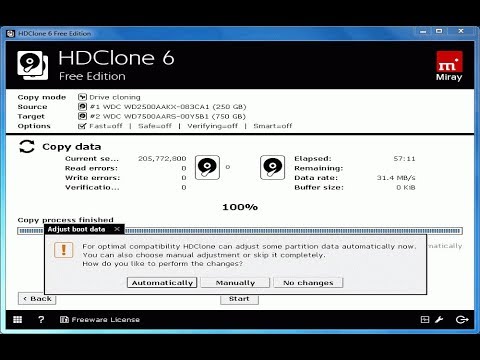This screenshot has width=480, height=360.
Task: Close the HDClone 6 Free Edition window
Action: pos(461,31)
